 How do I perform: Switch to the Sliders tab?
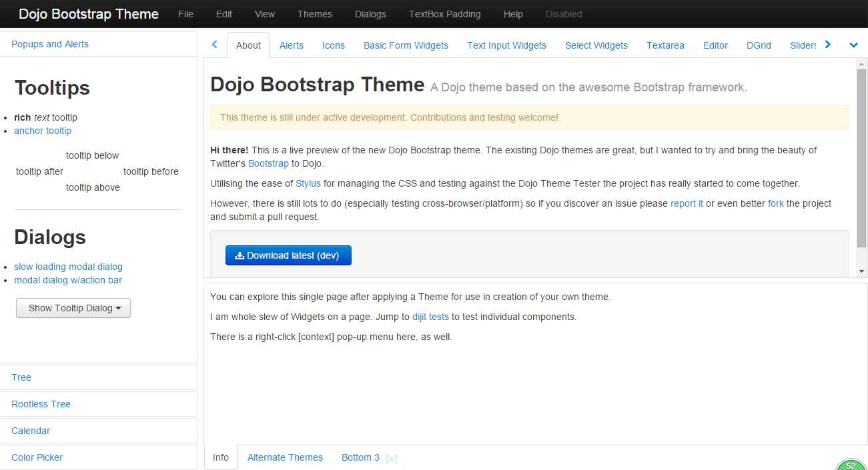803,45
